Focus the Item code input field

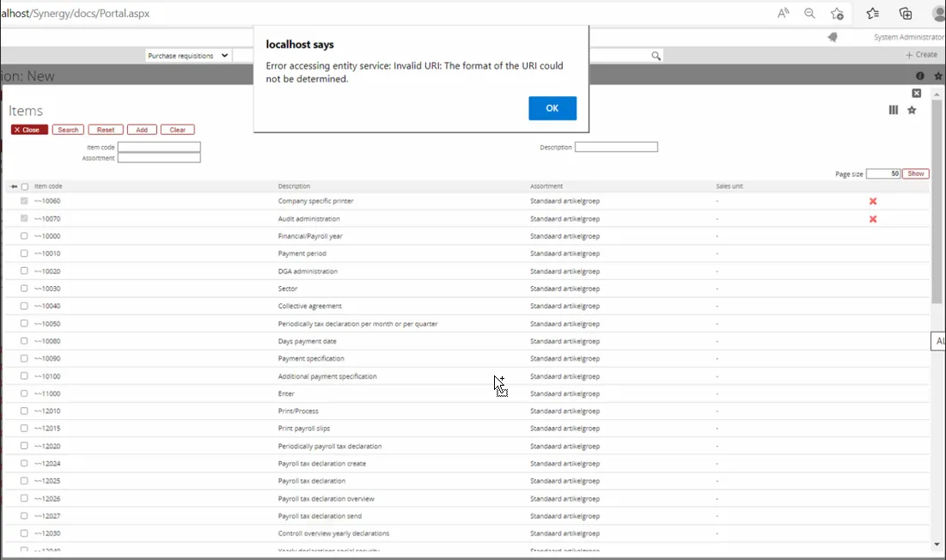[159, 147]
